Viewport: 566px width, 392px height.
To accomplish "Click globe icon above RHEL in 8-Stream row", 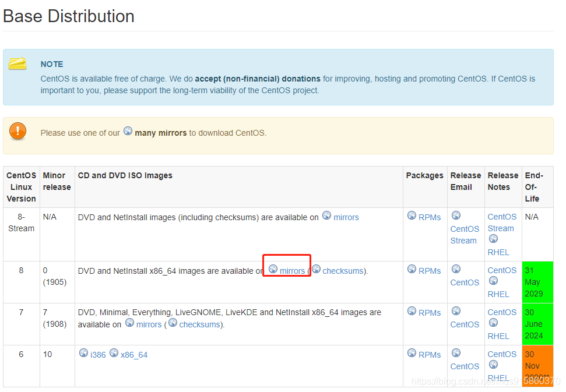I will click(494, 239).
